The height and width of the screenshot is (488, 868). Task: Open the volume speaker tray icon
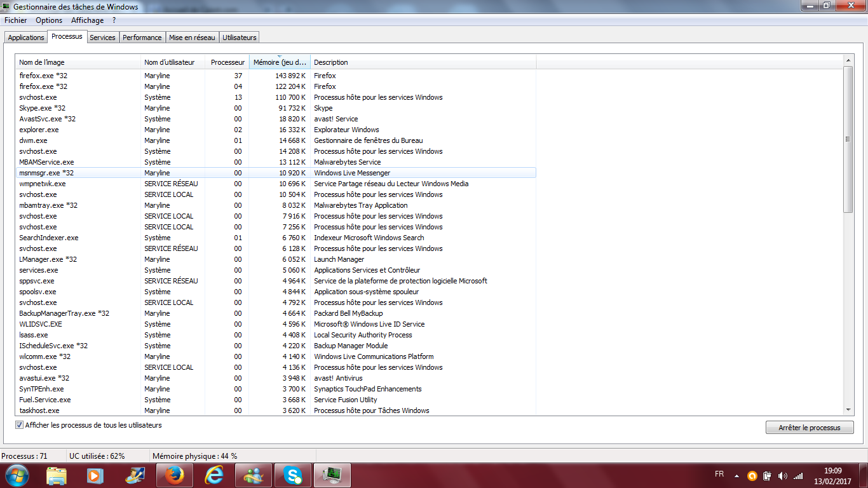click(783, 475)
